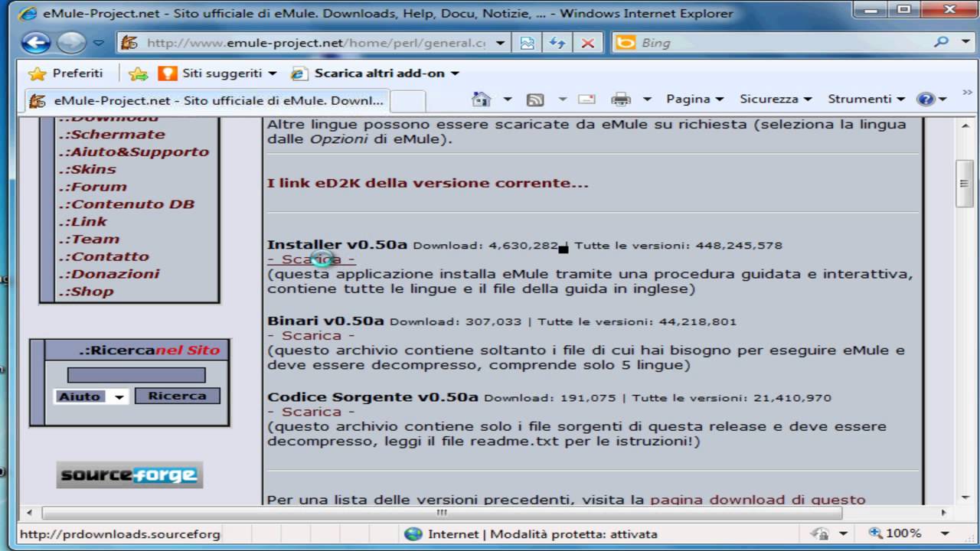Open the .:Contatto sidebar link

coord(103,257)
